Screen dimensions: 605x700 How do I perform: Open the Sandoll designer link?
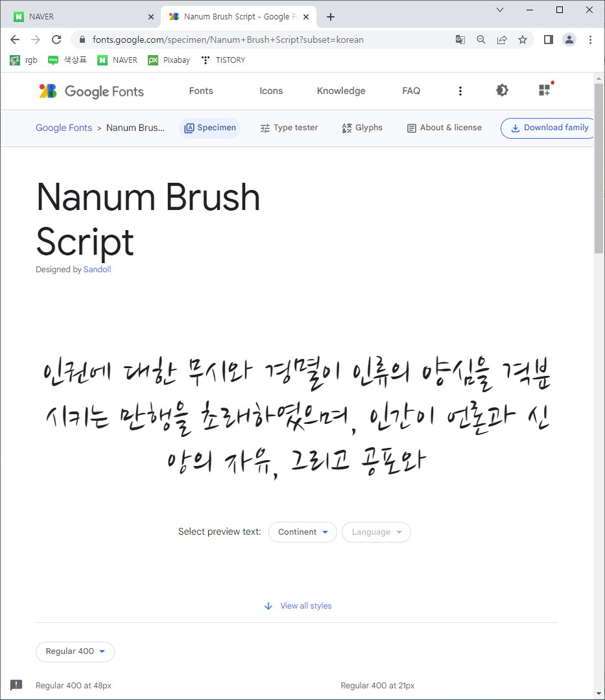pos(97,270)
